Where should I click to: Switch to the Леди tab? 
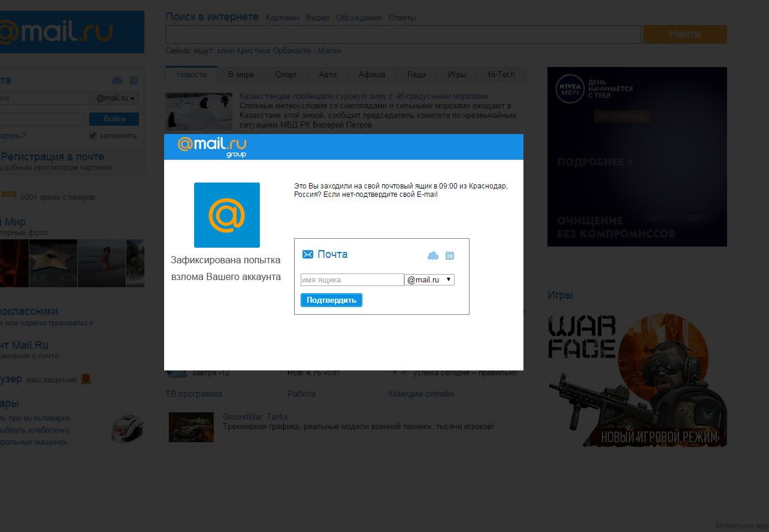(x=416, y=74)
